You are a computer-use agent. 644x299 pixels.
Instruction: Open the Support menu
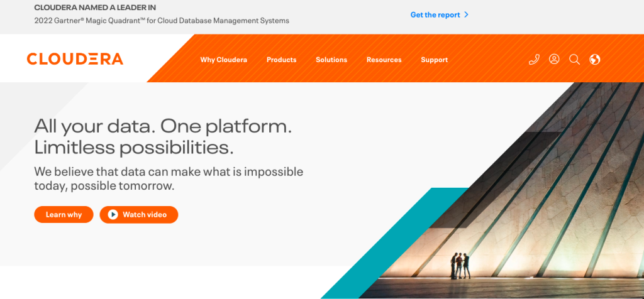[x=434, y=60]
